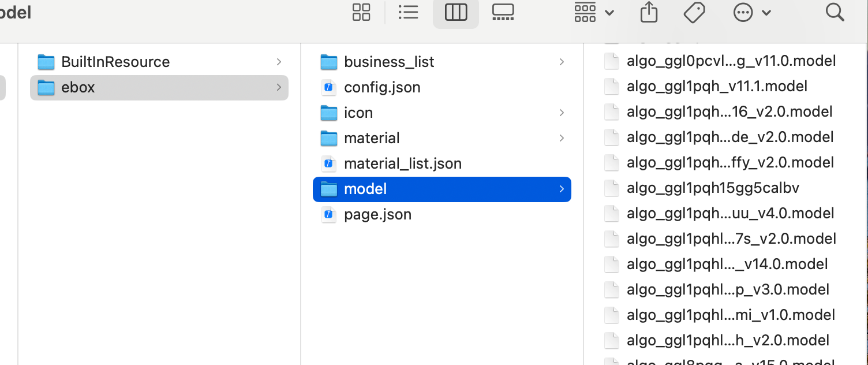The height and width of the screenshot is (365, 868).
Task: Select algo_ggl1pqh_v11.1.model file
Action: point(717,86)
